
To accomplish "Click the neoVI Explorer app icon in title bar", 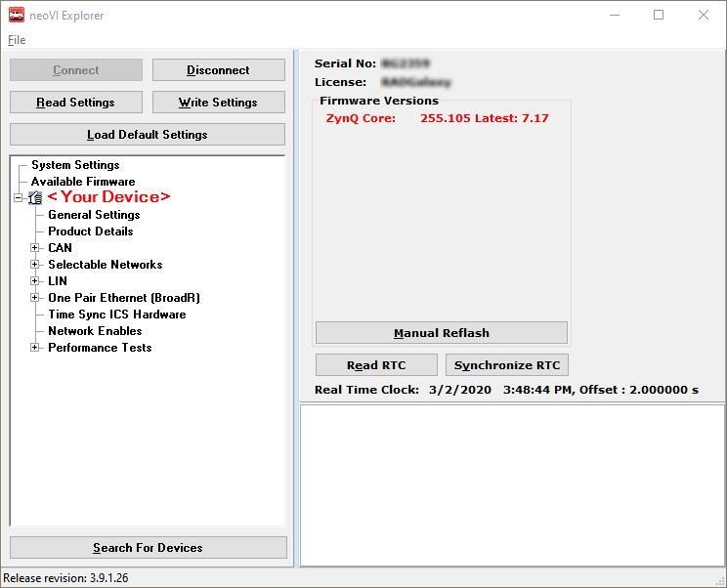I will coord(17,15).
